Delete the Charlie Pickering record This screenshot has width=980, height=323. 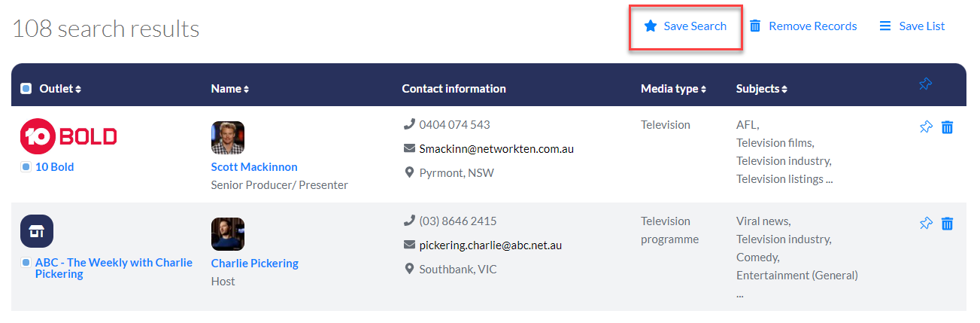(x=948, y=224)
